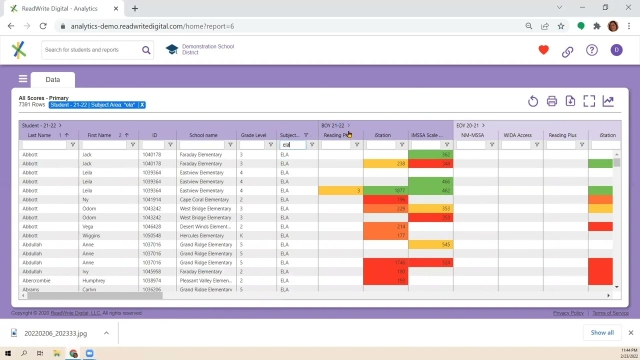Screen dimensions: 640x360
Task: Click the Cape Coral Elementary cell
Action: 206,200
